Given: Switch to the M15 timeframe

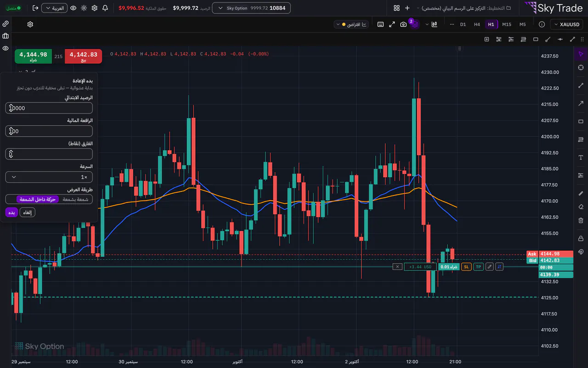Looking at the screenshot, I should click(x=507, y=24).
